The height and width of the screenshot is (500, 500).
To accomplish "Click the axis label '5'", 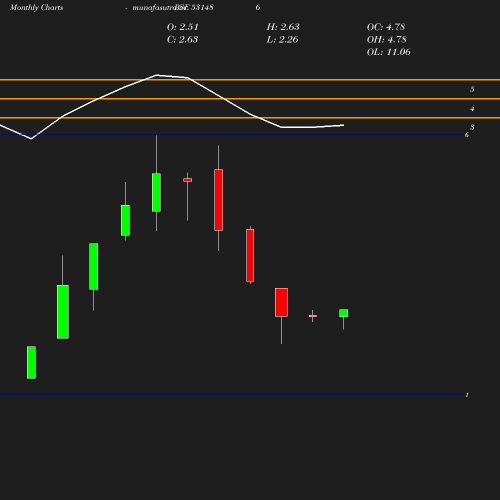I will point(472,89).
